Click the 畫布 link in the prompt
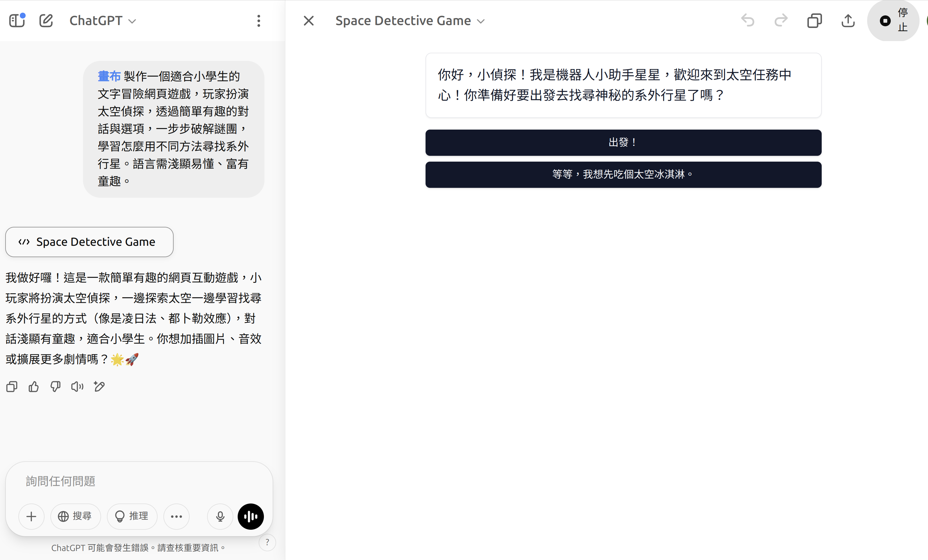This screenshot has width=928, height=560. coord(109,76)
